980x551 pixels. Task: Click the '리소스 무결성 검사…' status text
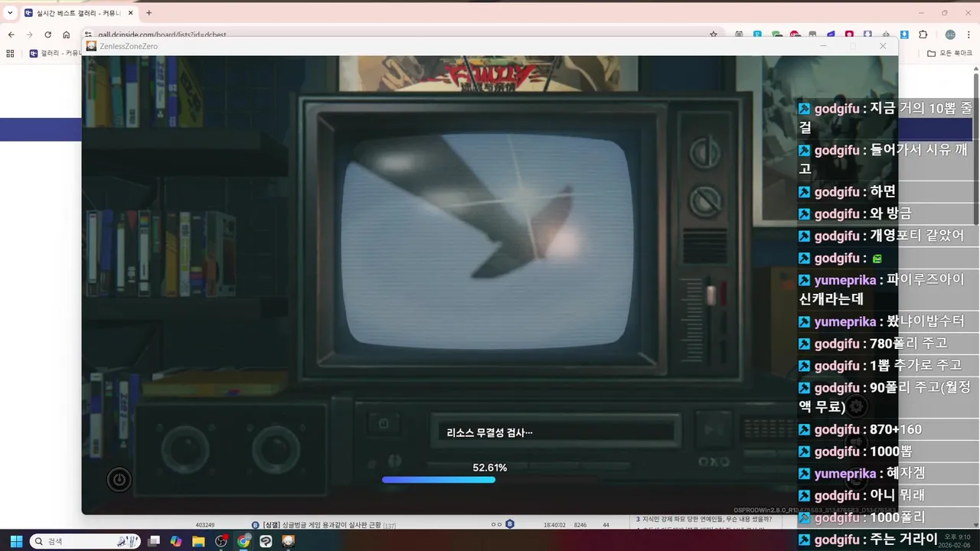pos(489,432)
